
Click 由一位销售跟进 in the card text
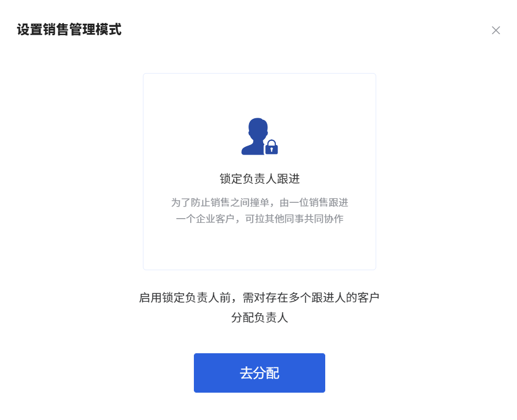coord(314,202)
